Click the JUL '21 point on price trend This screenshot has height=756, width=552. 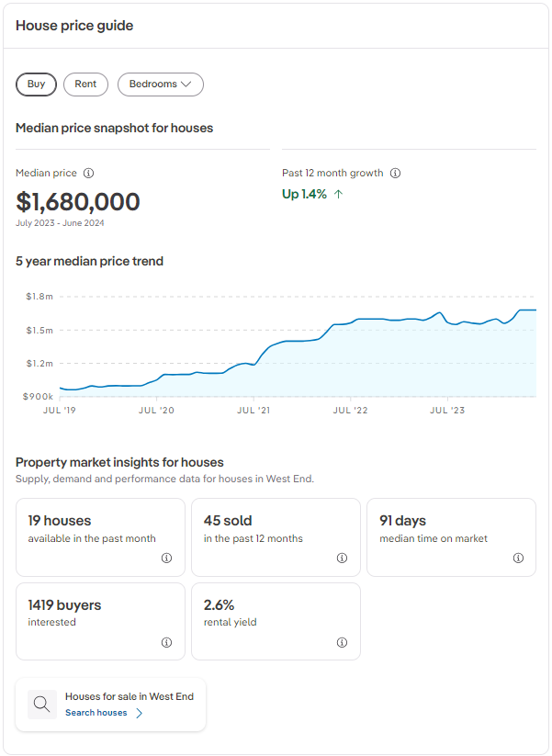[255, 364]
